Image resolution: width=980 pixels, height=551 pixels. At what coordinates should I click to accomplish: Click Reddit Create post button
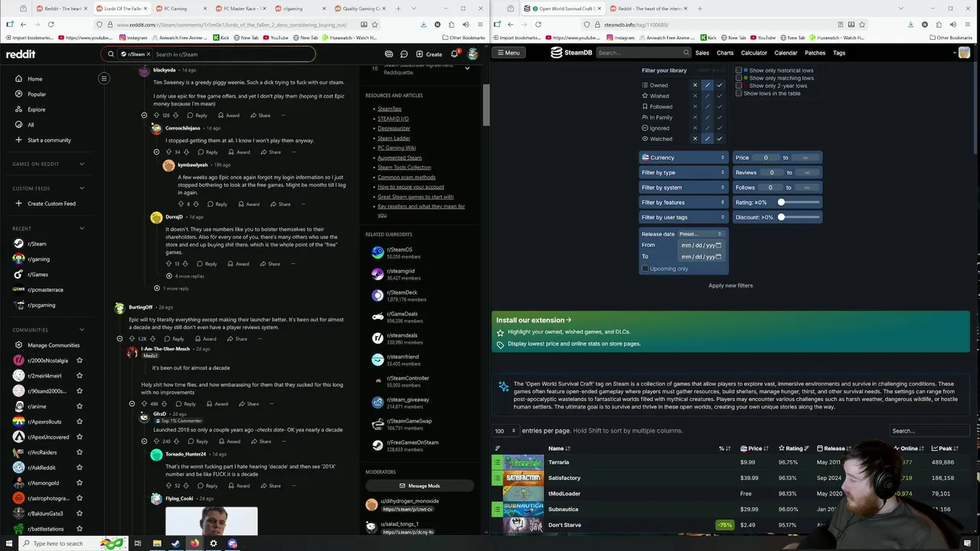pyautogui.click(x=429, y=54)
